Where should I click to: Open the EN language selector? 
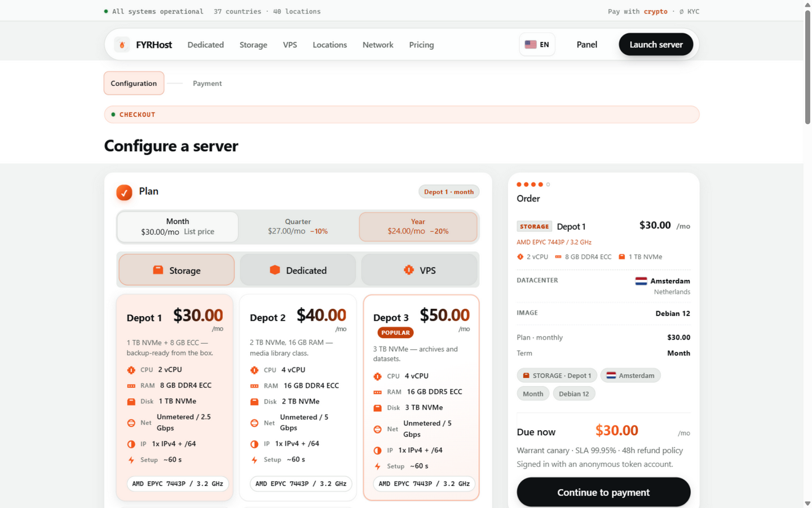[x=537, y=45]
